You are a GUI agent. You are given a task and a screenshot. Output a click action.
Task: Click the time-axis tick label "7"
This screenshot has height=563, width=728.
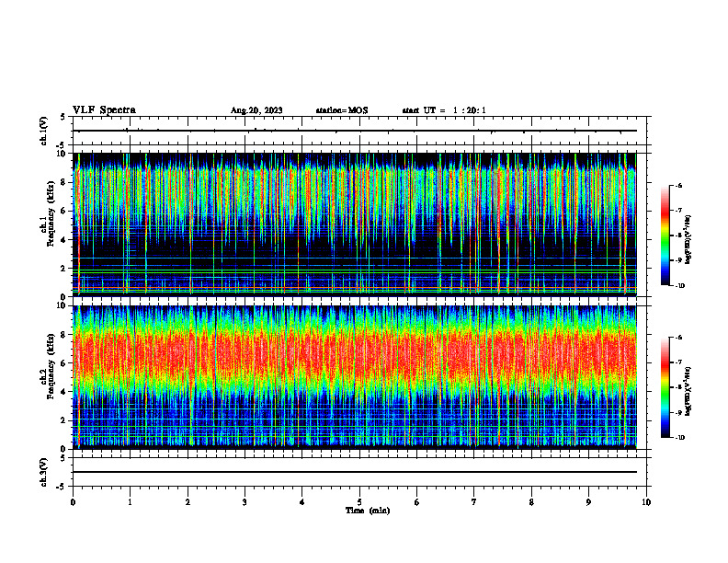[x=474, y=502]
